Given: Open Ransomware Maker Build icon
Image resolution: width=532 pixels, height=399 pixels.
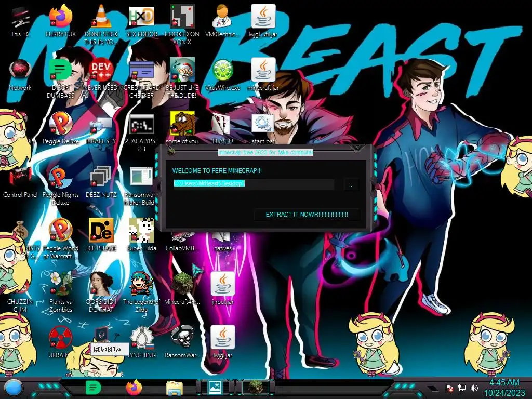Looking at the screenshot, I should tap(139, 186).
